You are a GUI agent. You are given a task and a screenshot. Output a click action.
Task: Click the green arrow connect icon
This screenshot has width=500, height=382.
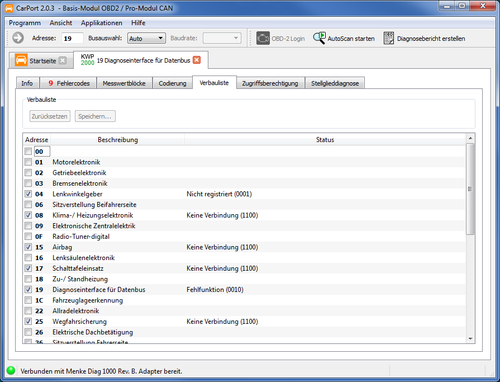click(x=18, y=38)
